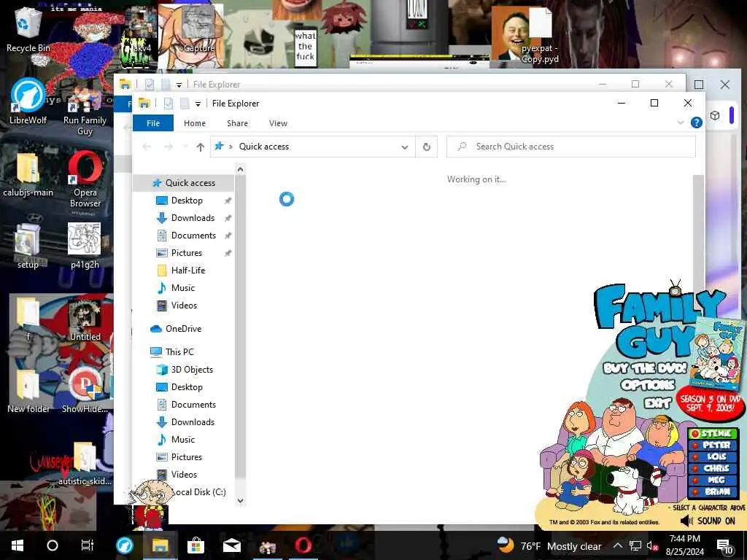
Task: Open Customize Quick Access Toolbar dropdown
Action: (x=198, y=104)
